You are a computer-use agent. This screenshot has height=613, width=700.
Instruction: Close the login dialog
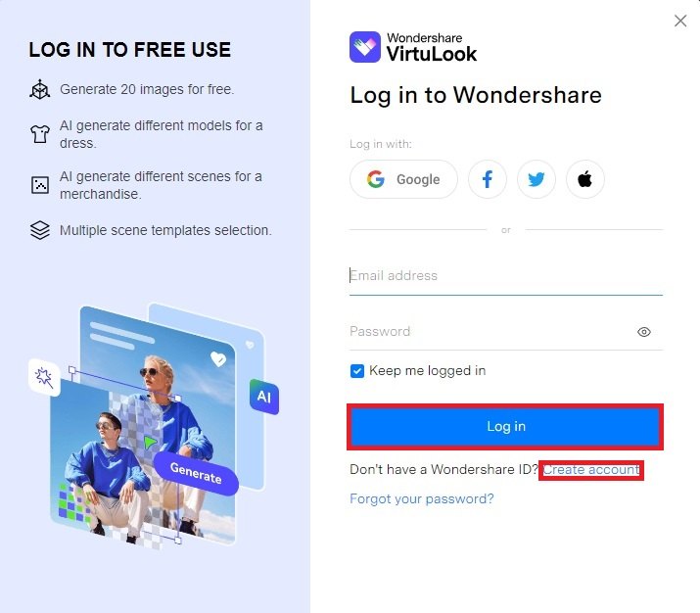[x=680, y=21]
